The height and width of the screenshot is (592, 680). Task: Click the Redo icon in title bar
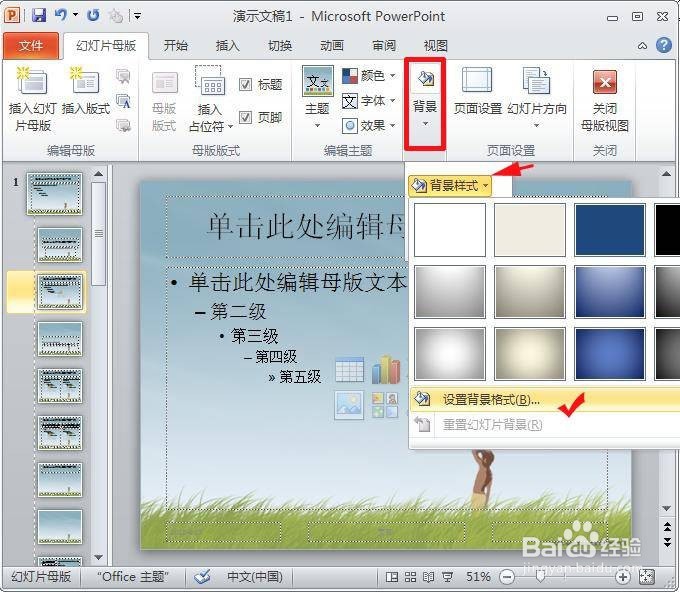[x=93, y=16]
